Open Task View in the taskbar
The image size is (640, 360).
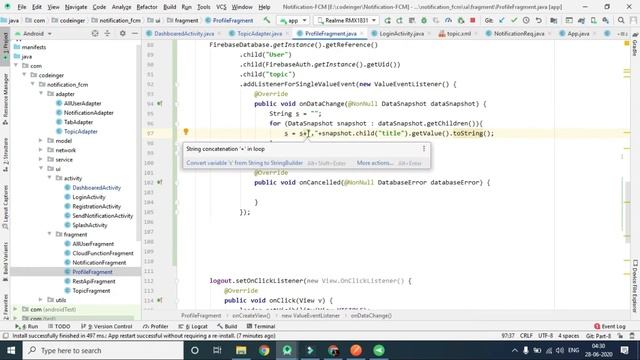[x=218, y=350]
